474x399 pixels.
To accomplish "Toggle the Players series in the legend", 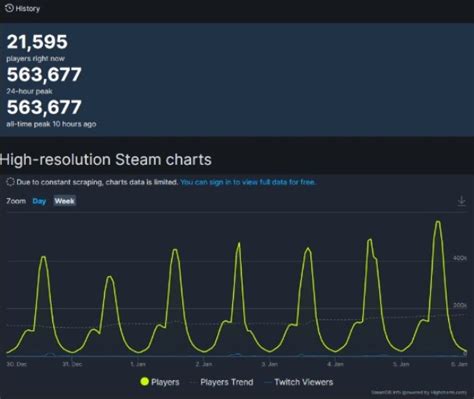I will pos(160,382).
